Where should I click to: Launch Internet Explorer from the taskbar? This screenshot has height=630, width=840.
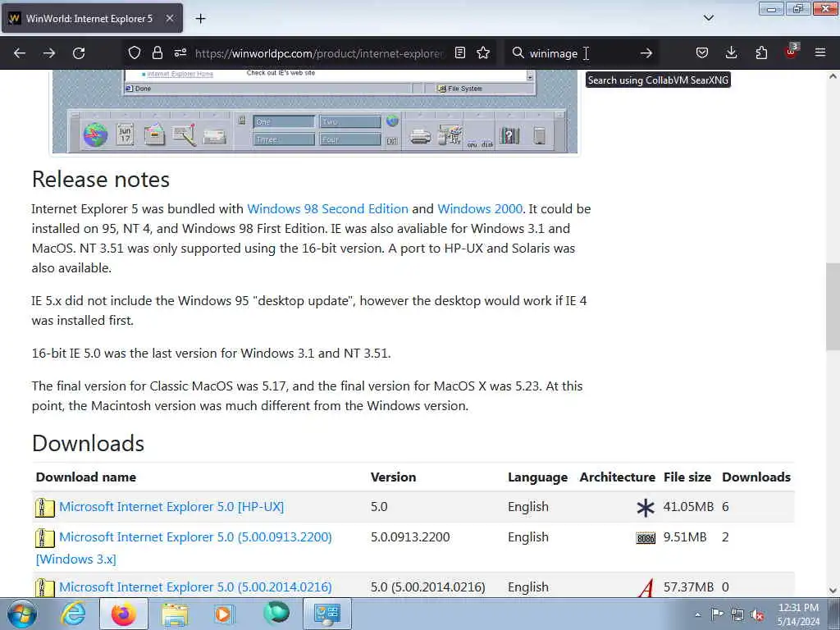(x=73, y=614)
